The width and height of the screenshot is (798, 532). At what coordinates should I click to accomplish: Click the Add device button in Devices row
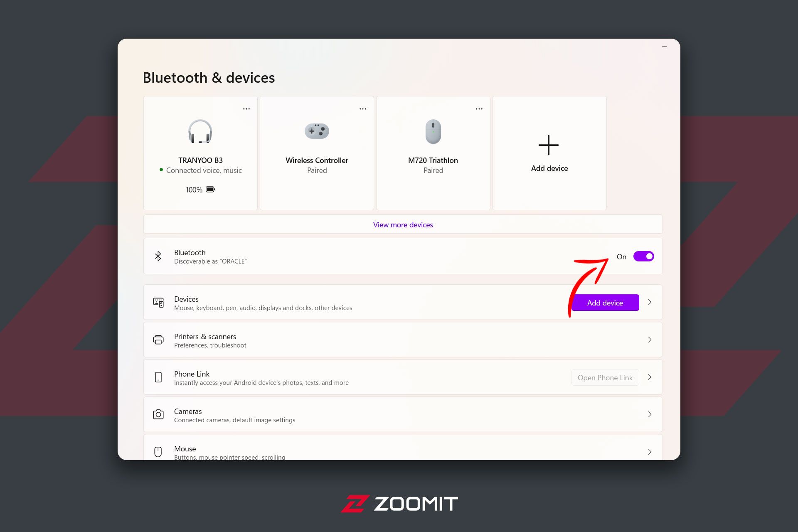(x=605, y=303)
